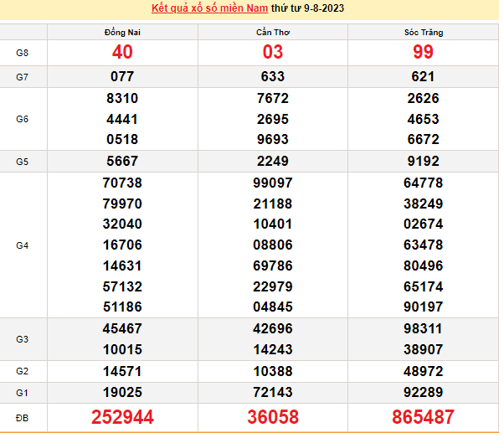Click G1 result 92289 under Sóc Trăng

[423, 390]
